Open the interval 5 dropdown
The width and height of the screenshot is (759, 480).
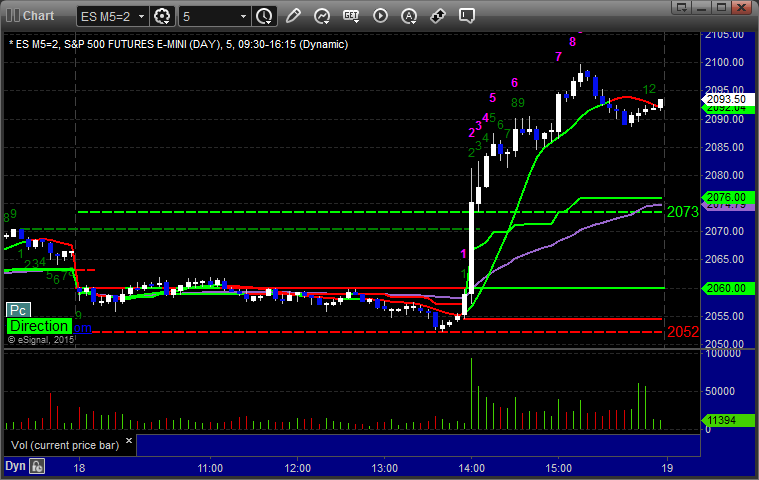tap(243, 16)
